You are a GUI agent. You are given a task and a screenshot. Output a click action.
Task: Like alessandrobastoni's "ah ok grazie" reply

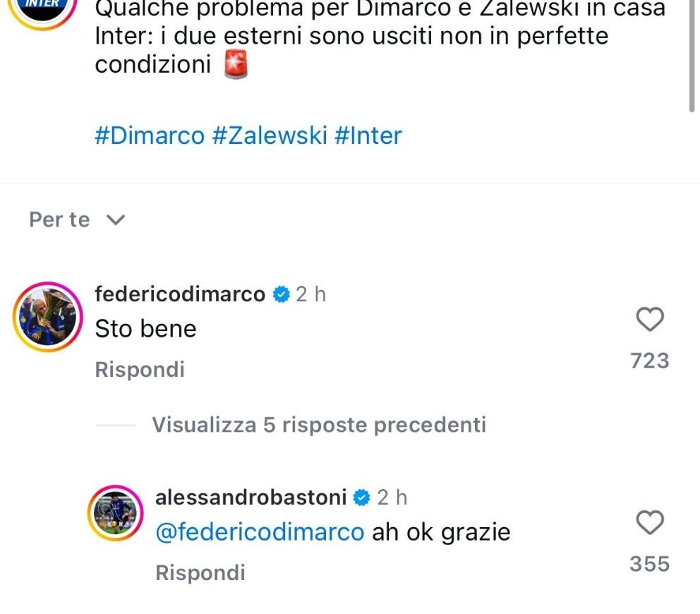pyautogui.click(x=650, y=523)
